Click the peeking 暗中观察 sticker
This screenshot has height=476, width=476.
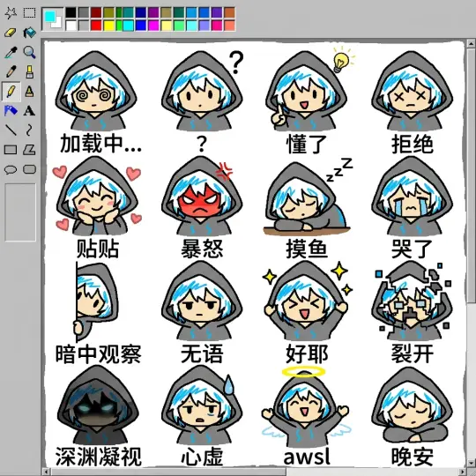pos(94,301)
